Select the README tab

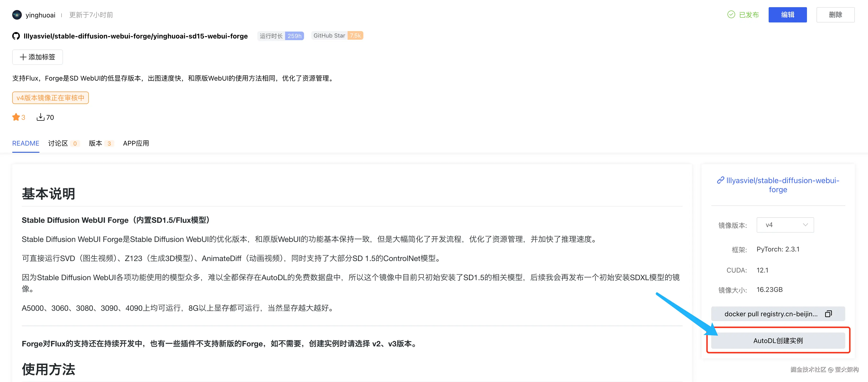tap(26, 143)
